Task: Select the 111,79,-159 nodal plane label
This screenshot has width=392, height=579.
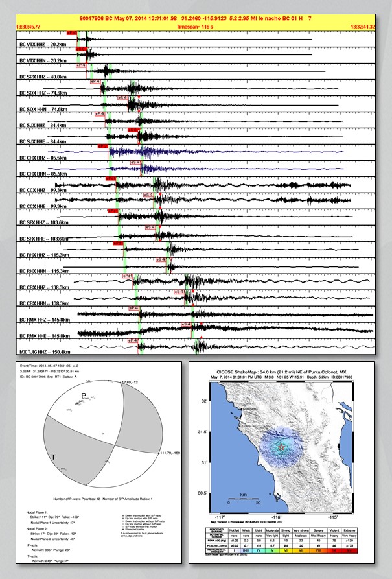Action: coord(170,453)
